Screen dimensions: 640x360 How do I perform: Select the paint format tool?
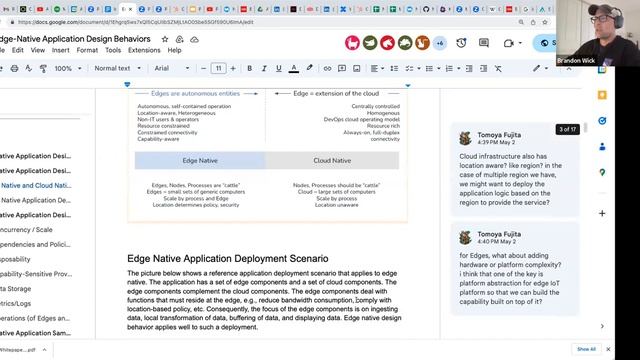point(43,68)
